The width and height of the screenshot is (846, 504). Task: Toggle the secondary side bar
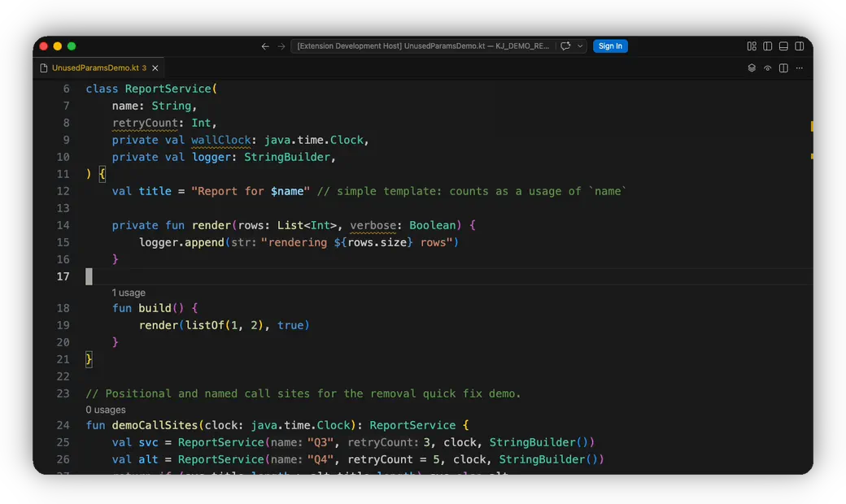click(800, 46)
